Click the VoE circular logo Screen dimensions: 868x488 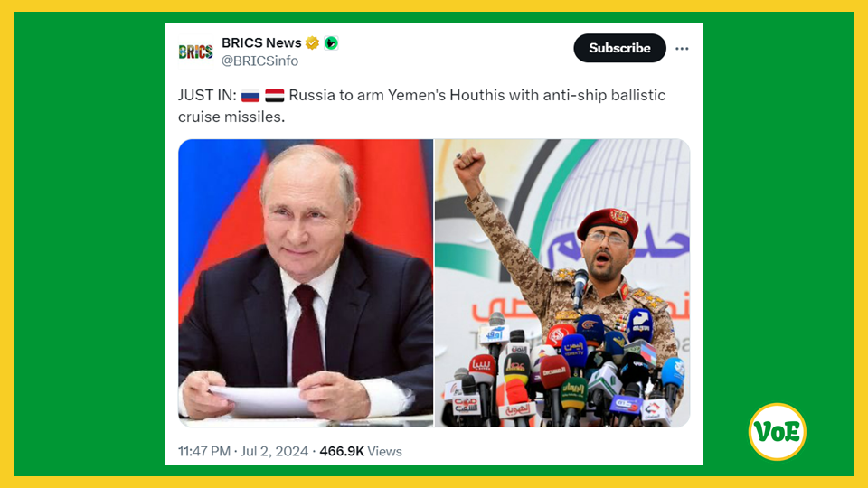click(778, 432)
